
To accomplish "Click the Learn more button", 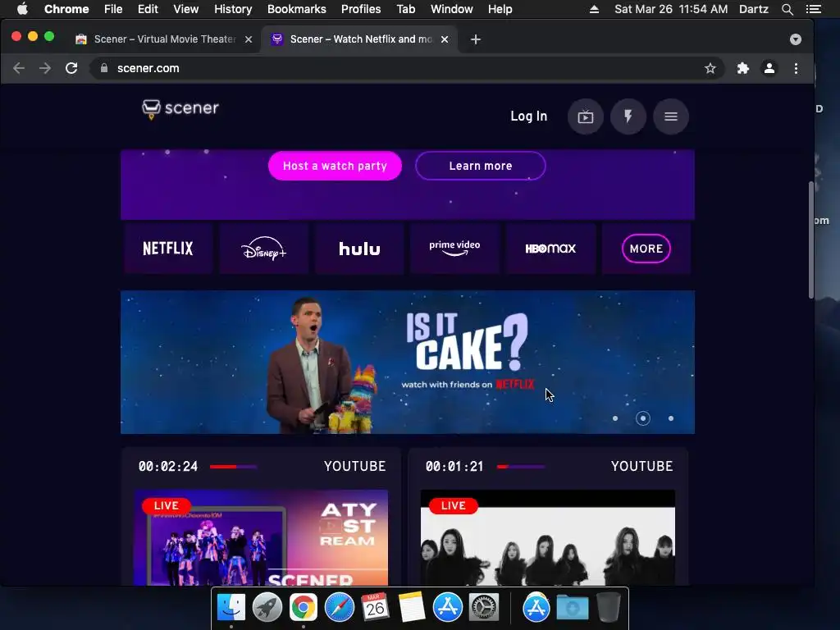I will pos(481,166).
